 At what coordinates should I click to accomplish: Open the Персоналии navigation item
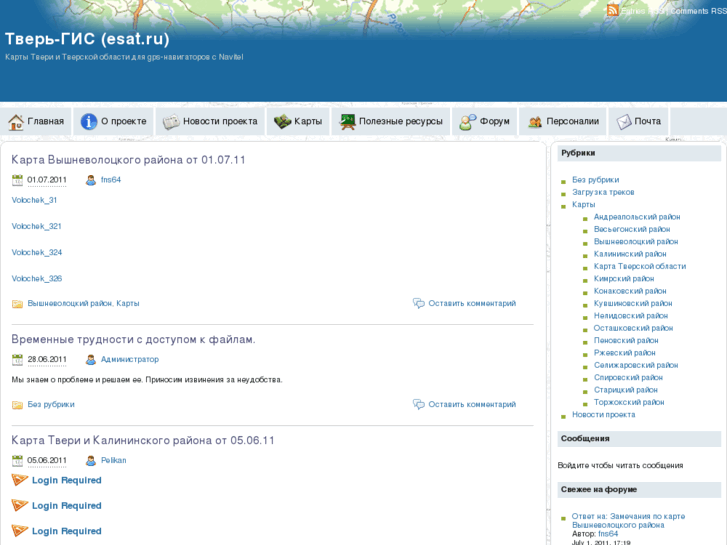562,122
